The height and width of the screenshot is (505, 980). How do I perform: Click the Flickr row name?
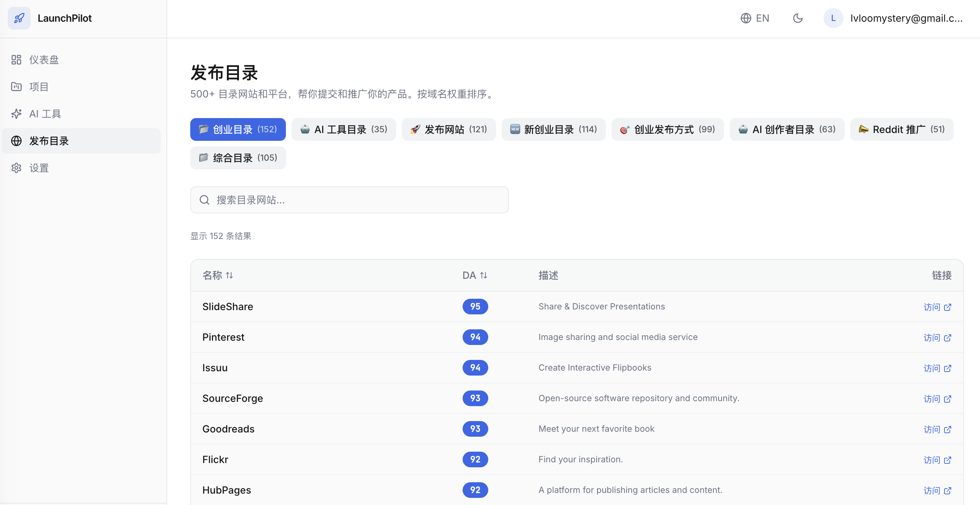point(215,459)
